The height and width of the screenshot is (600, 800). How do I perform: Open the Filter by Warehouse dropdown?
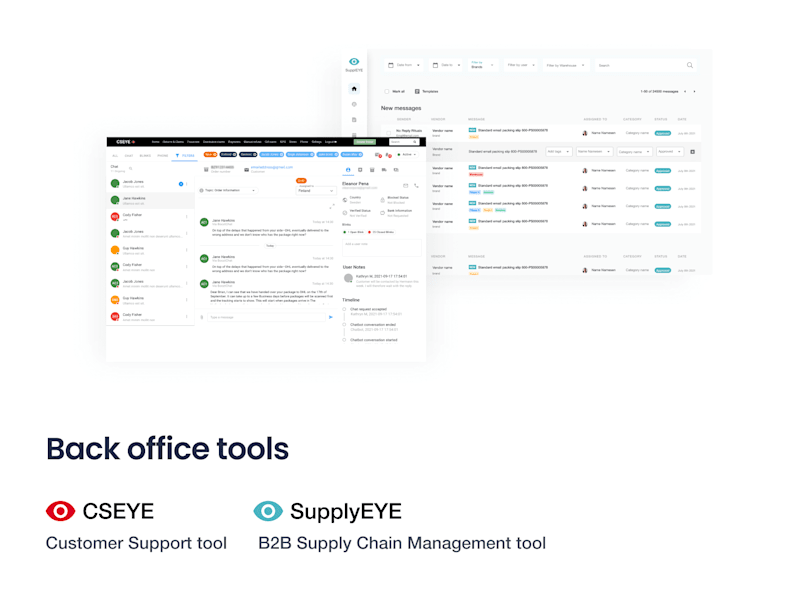pos(565,65)
